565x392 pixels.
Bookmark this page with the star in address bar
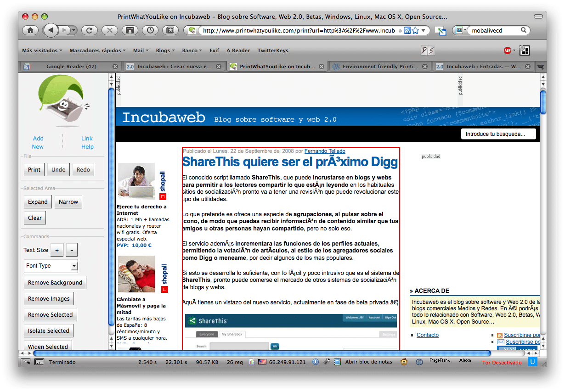[x=415, y=31]
